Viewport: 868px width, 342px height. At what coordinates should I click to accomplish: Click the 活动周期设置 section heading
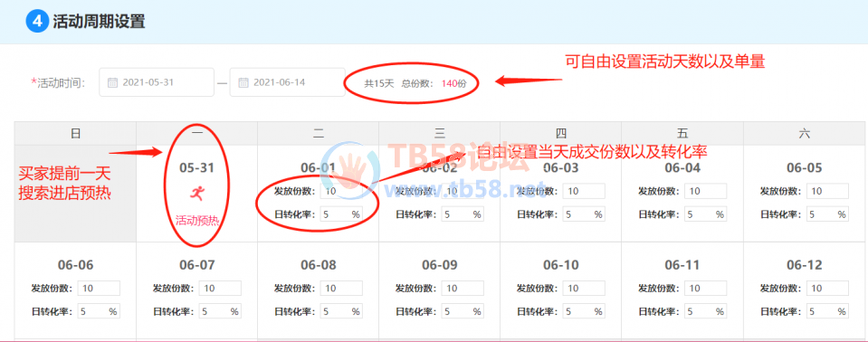(x=99, y=22)
